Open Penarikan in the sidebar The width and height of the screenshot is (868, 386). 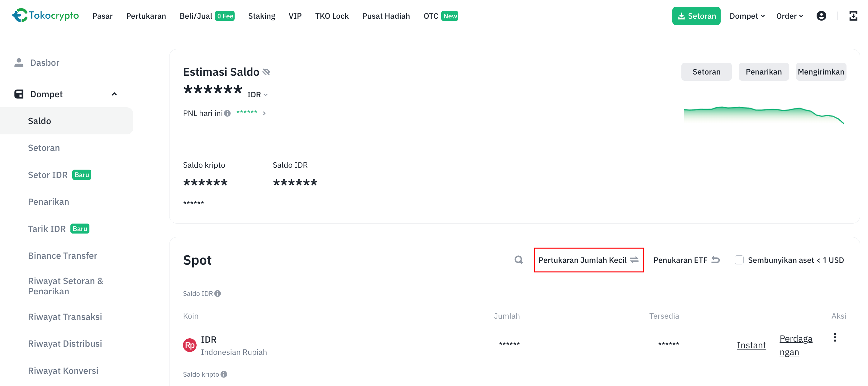click(48, 202)
